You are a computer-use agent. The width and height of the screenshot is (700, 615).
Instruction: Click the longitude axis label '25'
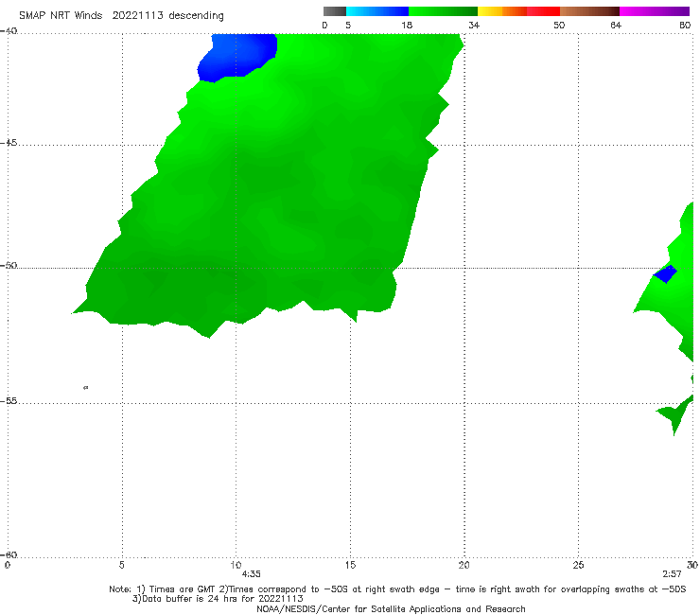(x=578, y=565)
